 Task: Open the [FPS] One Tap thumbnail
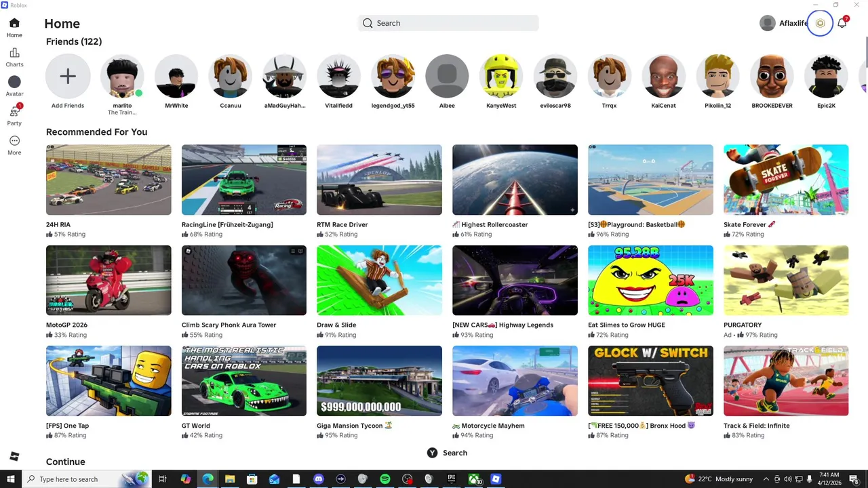[x=108, y=381]
